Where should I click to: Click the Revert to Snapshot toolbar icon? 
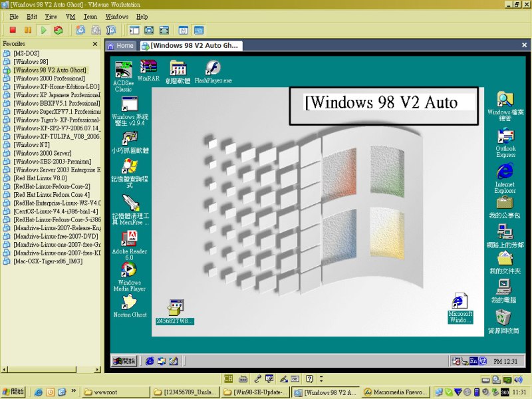click(96, 30)
